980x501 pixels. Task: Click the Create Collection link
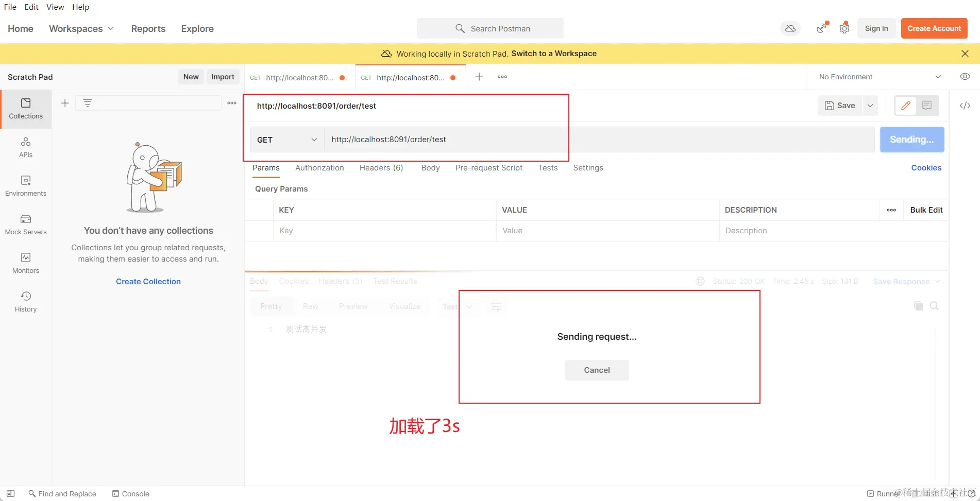[x=148, y=282]
